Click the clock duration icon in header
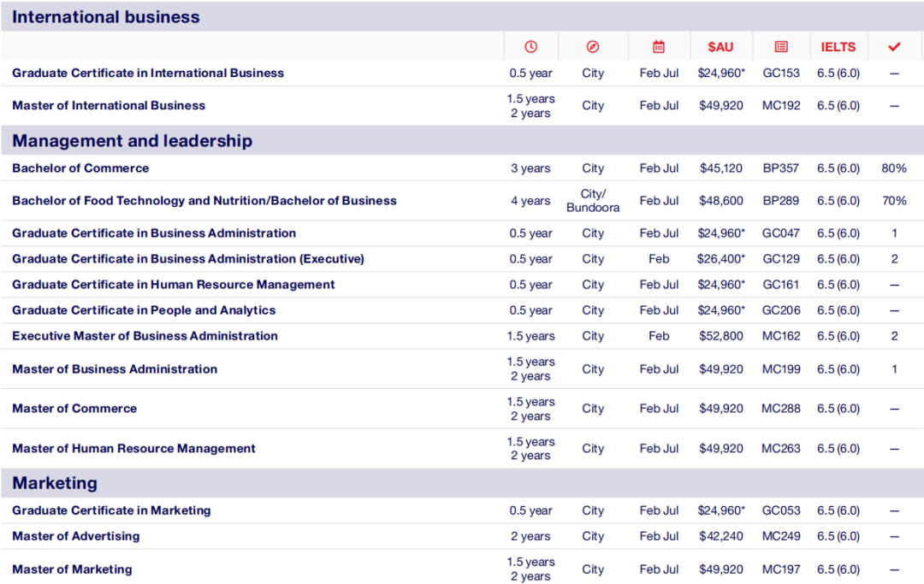This screenshot has height=584, width=924. tap(531, 46)
